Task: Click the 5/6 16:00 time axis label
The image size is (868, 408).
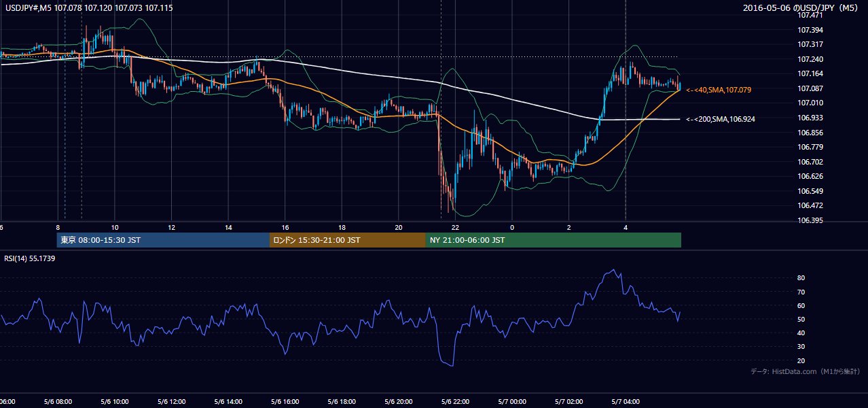Action: (x=285, y=402)
